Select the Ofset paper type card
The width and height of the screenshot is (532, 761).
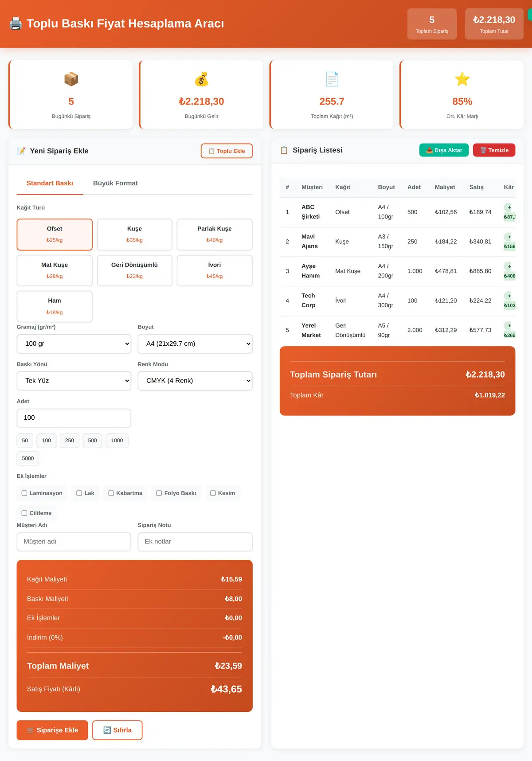pos(55,234)
